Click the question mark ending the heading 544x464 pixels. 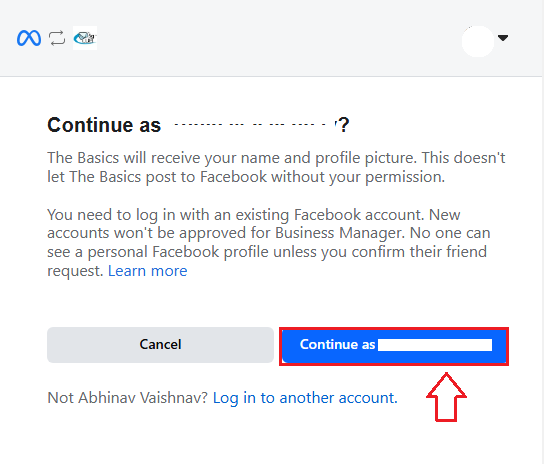[x=343, y=125]
